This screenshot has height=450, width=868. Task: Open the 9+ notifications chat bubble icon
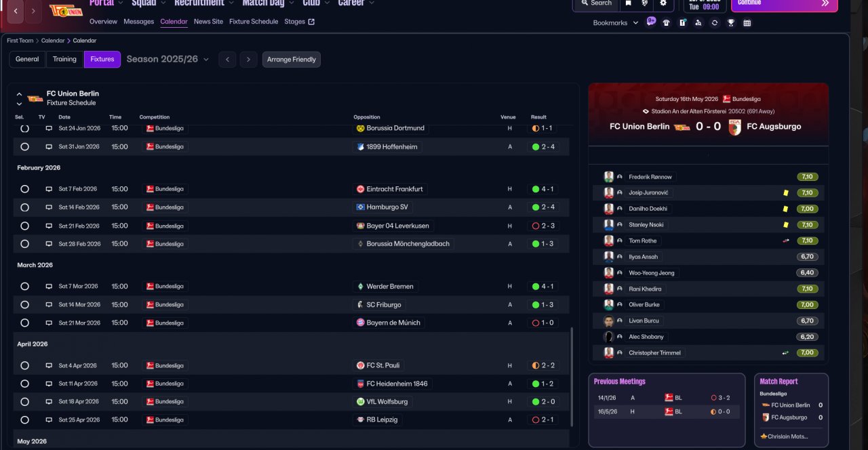pos(651,22)
